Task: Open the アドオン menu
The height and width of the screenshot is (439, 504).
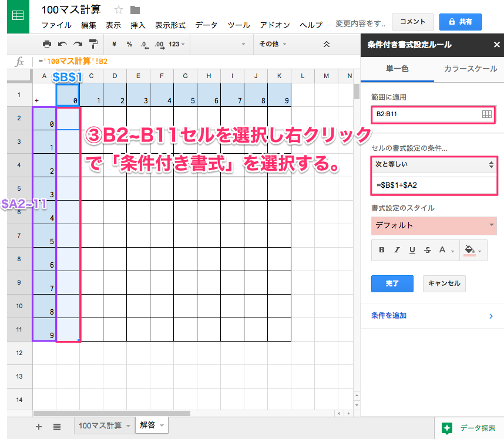Action: coord(275,25)
